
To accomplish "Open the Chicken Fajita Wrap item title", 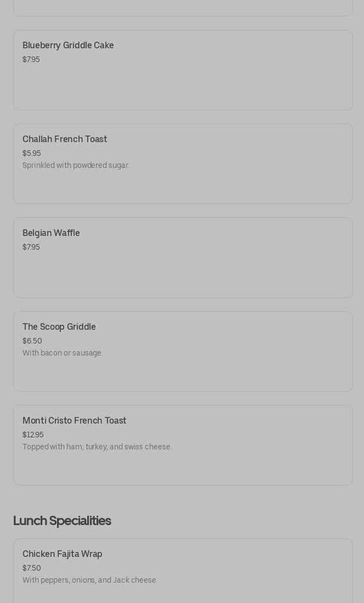I will 62,554.
